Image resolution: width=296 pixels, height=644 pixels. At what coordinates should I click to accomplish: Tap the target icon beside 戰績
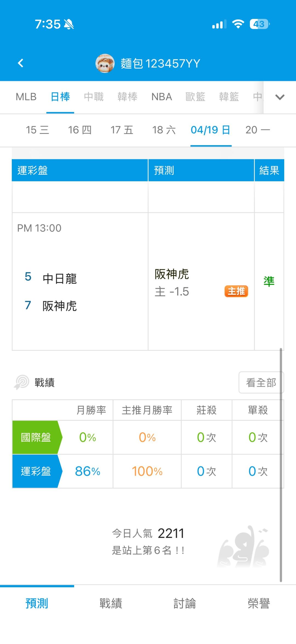[21, 382]
